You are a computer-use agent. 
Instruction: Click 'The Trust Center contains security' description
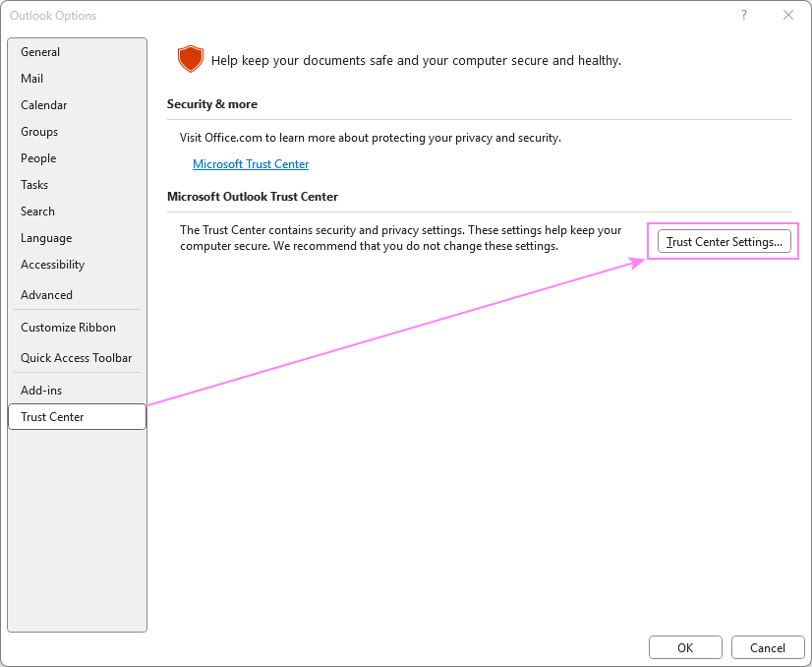point(400,238)
